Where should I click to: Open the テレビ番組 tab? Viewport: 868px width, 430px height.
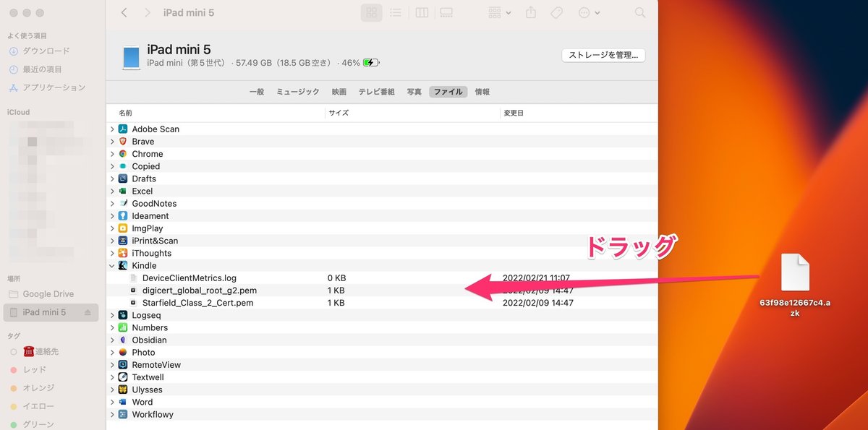point(377,92)
